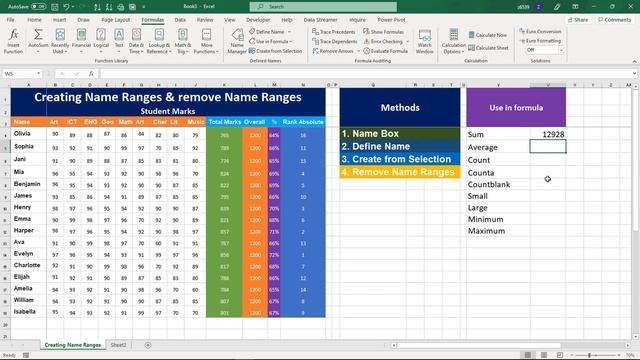Click Trace Dependents
Image resolution: width=640 pixels, height=360 pixels.
tap(335, 41)
